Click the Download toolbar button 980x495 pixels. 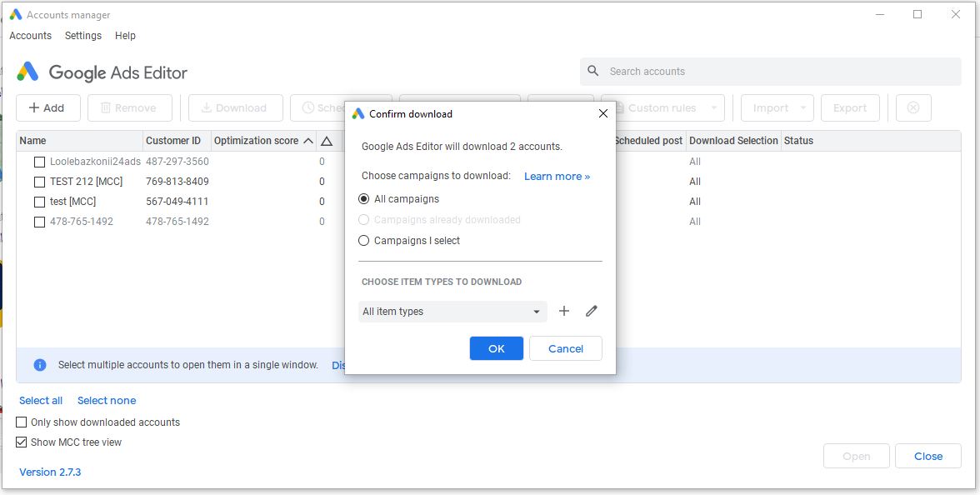coord(236,108)
